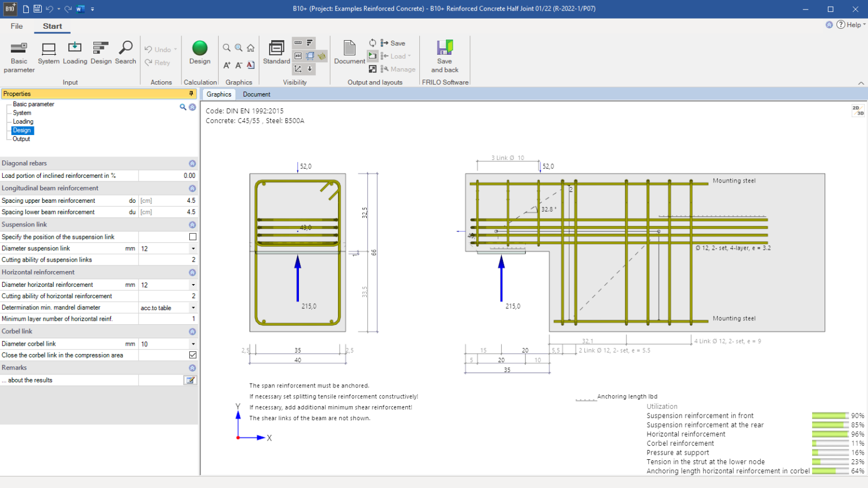This screenshot has width=868, height=488.
Task: Toggle the 2D/3D view switch
Action: (x=858, y=111)
